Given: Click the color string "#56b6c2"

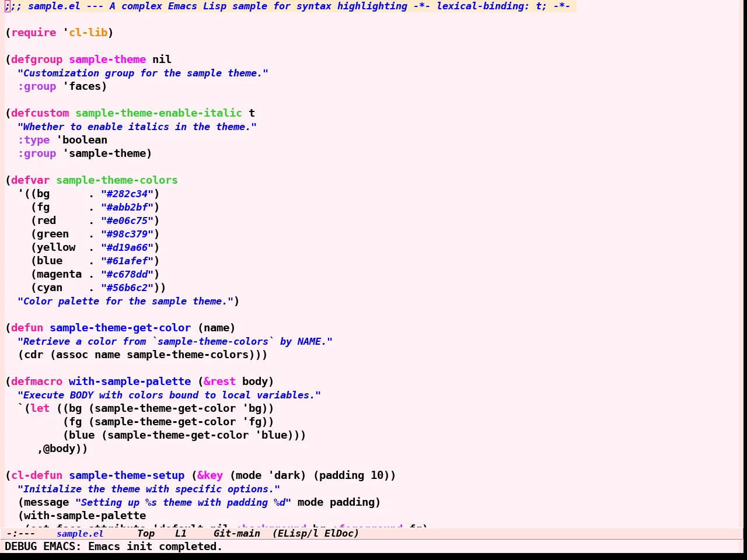Looking at the screenshot, I should tap(127, 288).
